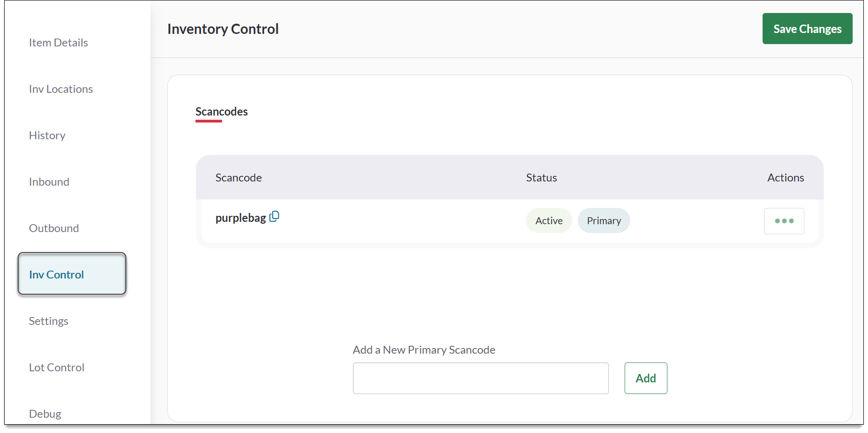The width and height of the screenshot is (868, 433).
Task: Open the three-dot actions menu
Action: (x=783, y=221)
